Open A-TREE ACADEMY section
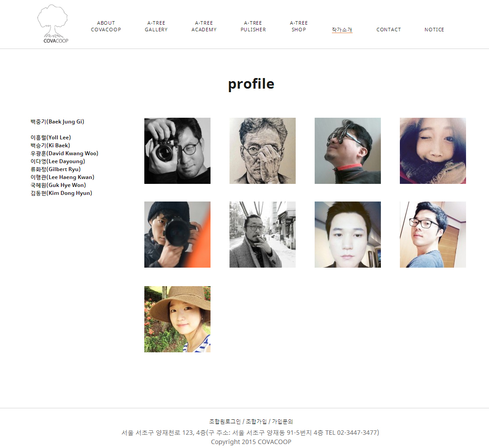The image size is (489, 448). tap(204, 26)
